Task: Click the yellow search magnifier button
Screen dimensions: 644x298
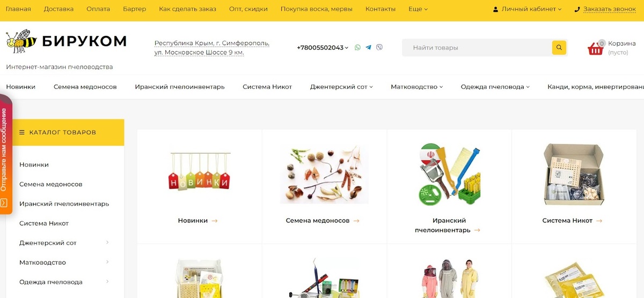Action: 559,47
